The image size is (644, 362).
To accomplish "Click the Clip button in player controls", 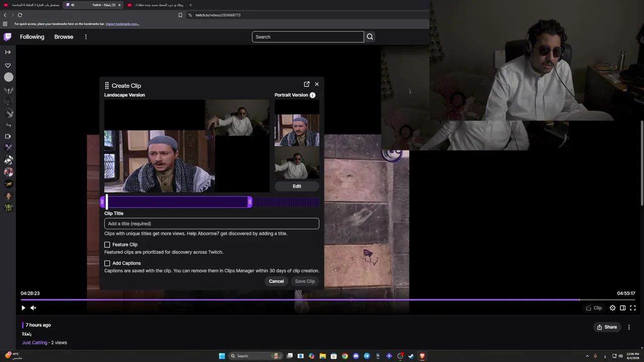I will pyautogui.click(x=594, y=308).
